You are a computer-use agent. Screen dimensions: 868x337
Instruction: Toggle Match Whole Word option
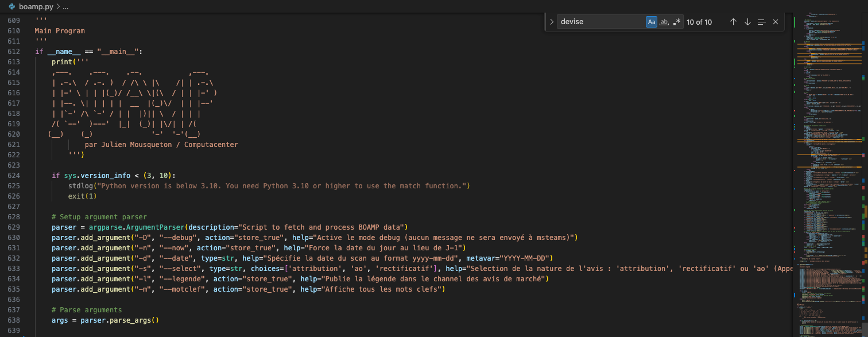click(664, 22)
